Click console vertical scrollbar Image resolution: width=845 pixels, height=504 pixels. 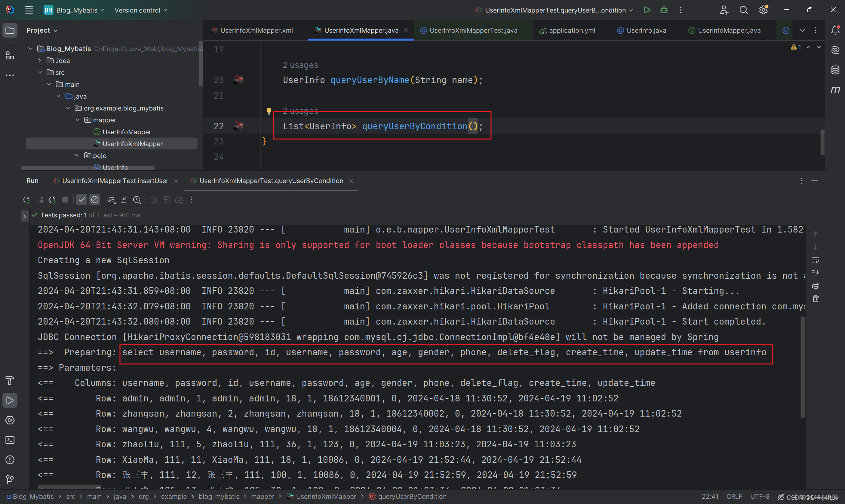tap(803, 367)
